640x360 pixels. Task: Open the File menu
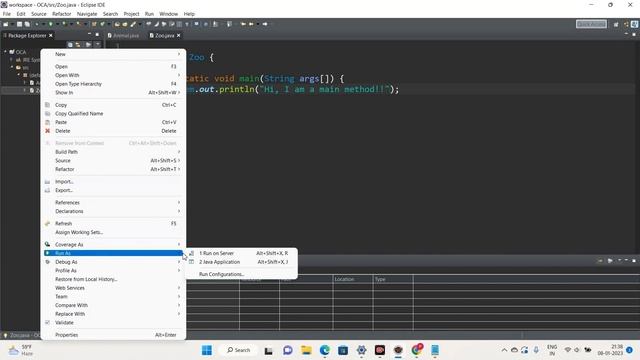click(x=7, y=14)
